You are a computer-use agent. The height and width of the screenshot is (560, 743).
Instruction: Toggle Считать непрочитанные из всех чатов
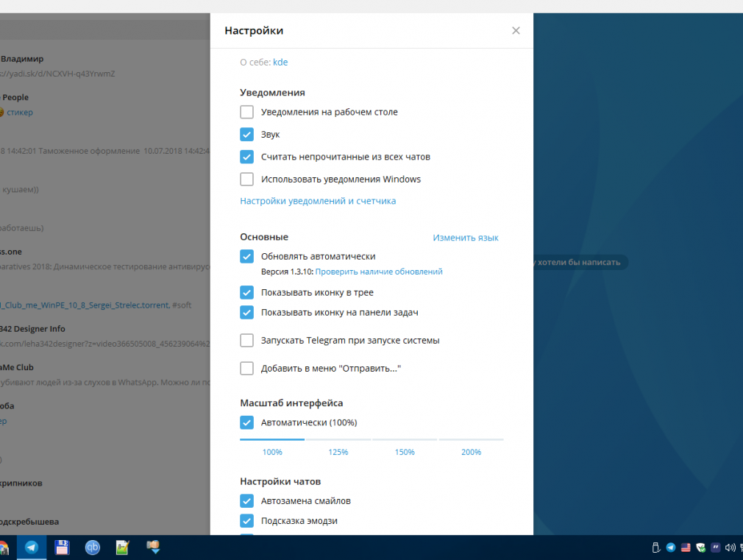pos(247,157)
